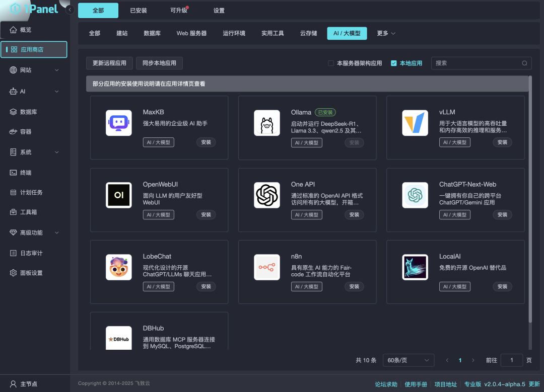Disable the 本地应用 checkbox
Screen dimensions: 544x392
coord(394,63)
